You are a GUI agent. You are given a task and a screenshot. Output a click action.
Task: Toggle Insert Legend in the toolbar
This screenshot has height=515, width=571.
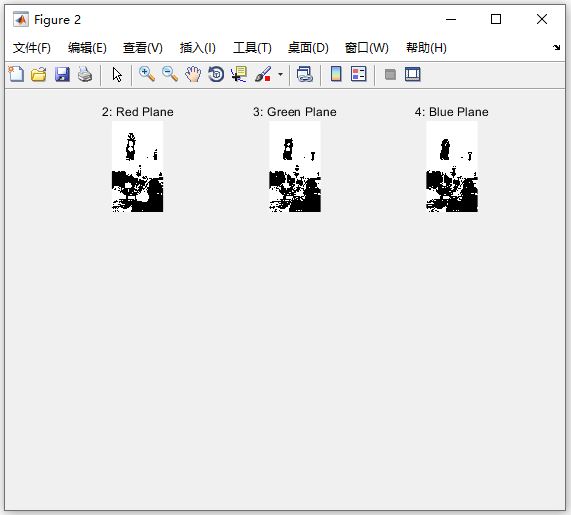(x=359, y=74)
